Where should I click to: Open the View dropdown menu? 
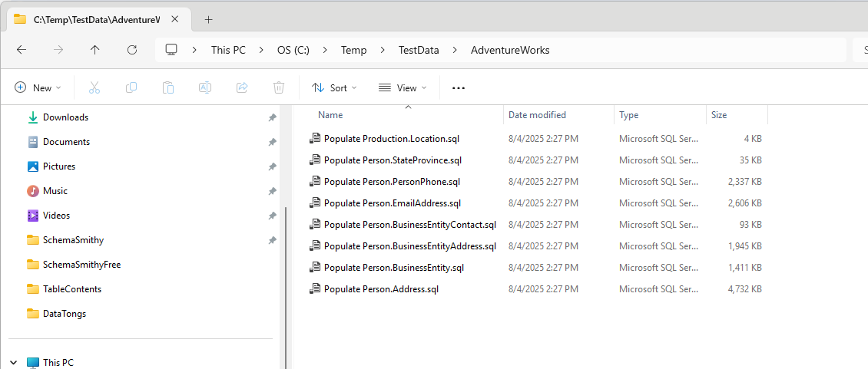coord(403,87)
